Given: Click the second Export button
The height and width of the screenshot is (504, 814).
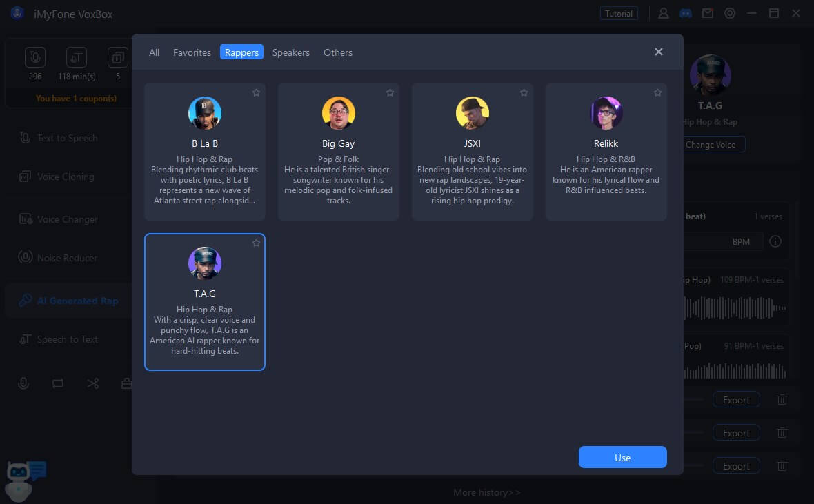Looking at the screenshot, I should coord(735,433).
